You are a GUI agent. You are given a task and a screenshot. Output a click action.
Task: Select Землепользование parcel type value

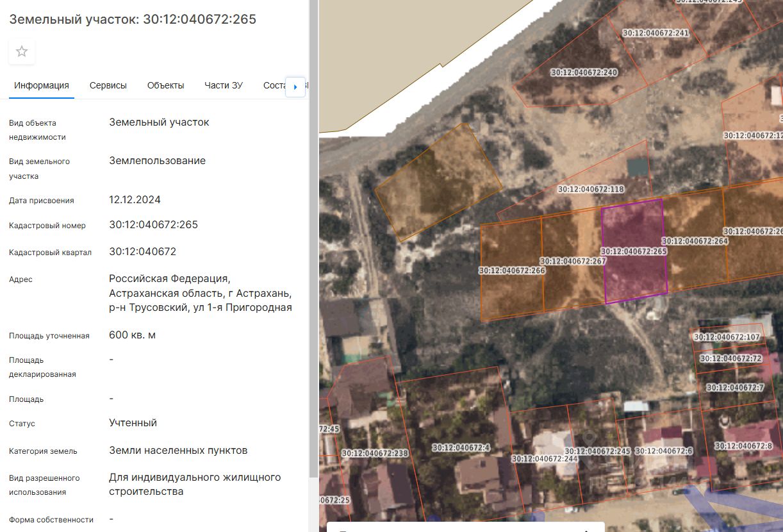[x=158, y=160]
